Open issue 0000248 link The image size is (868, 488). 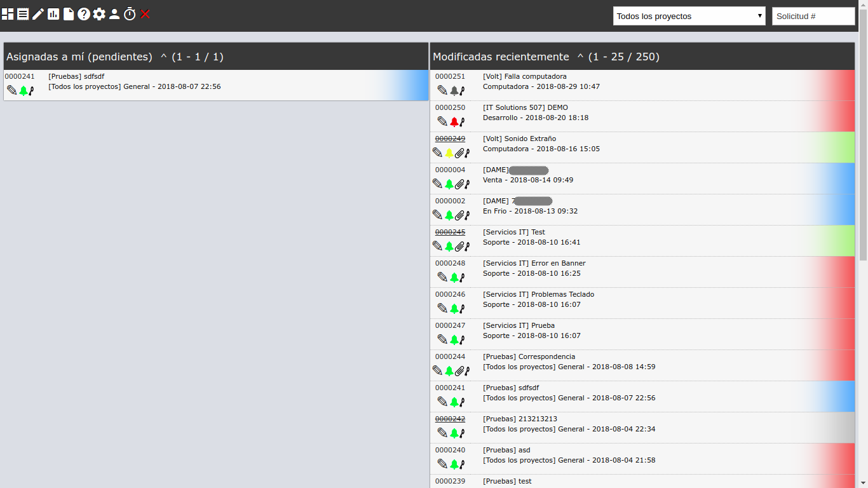450,263
